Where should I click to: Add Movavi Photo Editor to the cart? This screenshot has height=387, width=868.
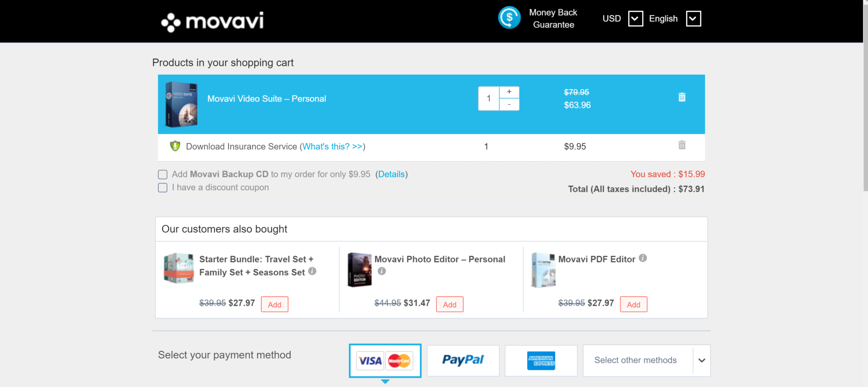pyautogui.click(x=450, y=304)
